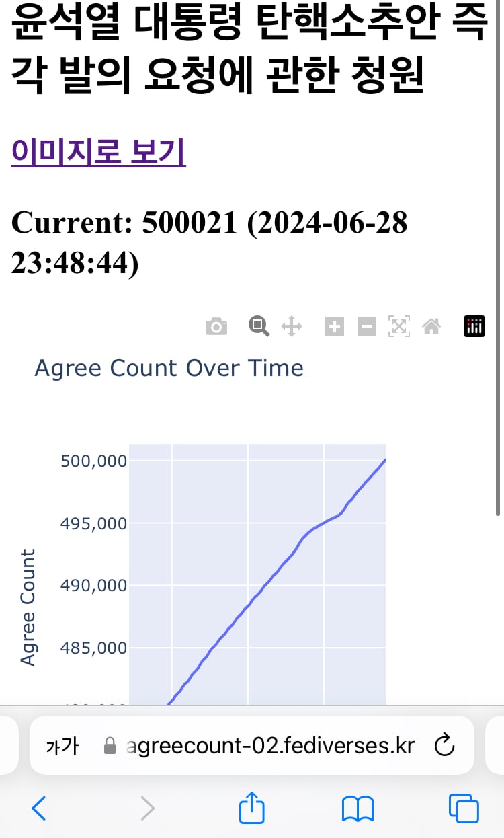The width and height of the screenshot is (504, 838).
Task: Zoom in with plus icon
Action: (x=334, y=327)
